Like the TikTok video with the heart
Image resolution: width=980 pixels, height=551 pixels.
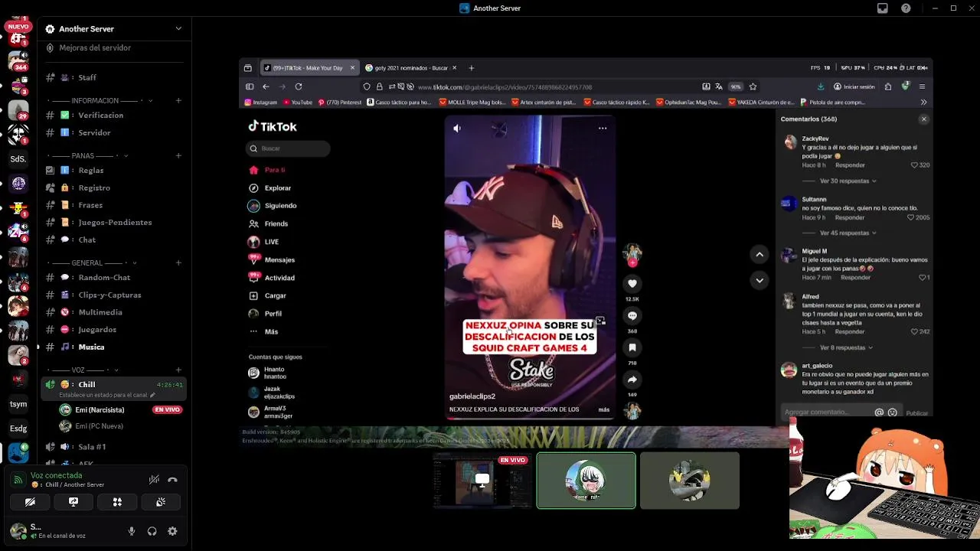click(632, 283)
